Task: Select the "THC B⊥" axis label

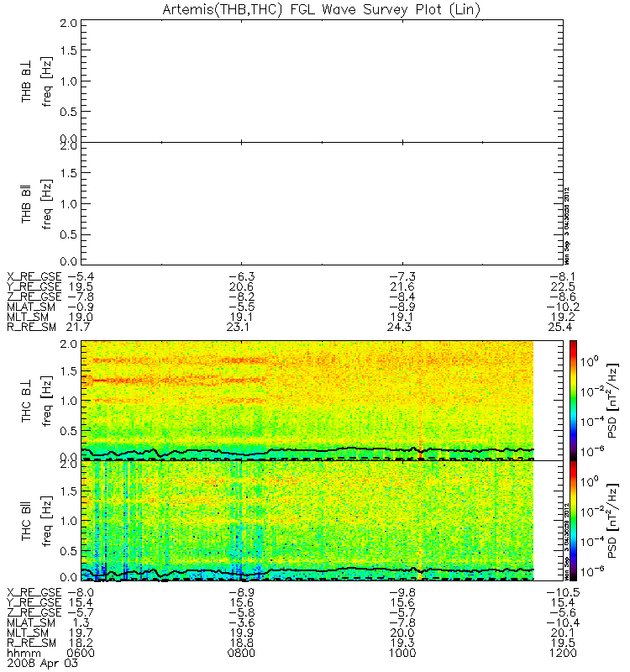Action: (26, 402)
